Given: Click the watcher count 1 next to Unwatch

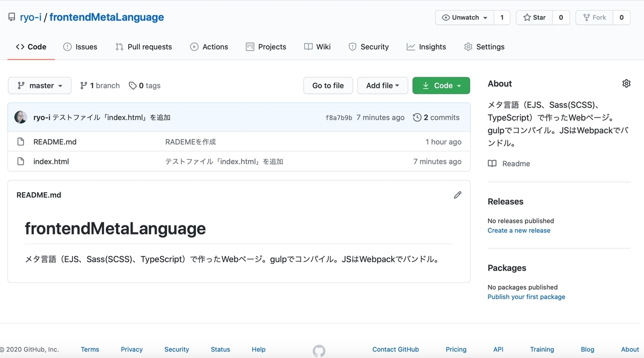Looking at the screenshot, I should coord(502,17).
